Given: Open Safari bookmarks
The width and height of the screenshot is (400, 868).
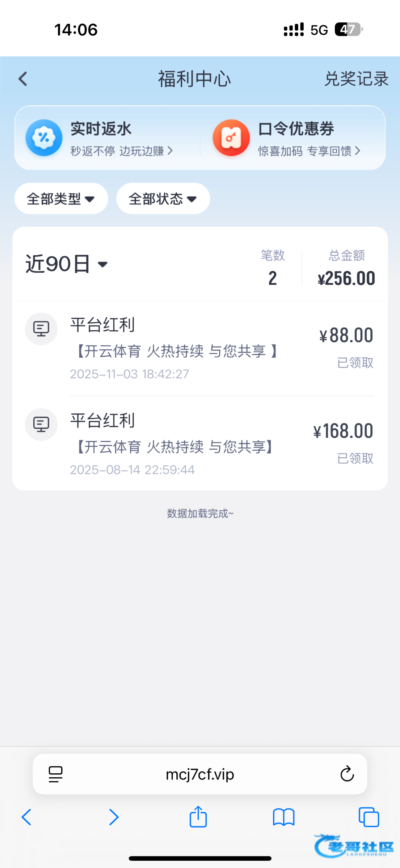Looking at the screenshot, I should (283, 817).
